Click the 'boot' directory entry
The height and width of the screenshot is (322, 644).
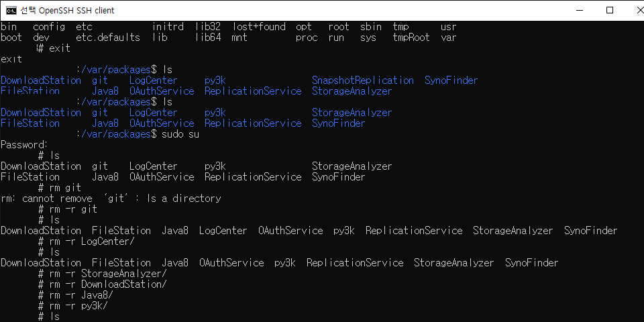pyautogui.click(x=11, y=38)
